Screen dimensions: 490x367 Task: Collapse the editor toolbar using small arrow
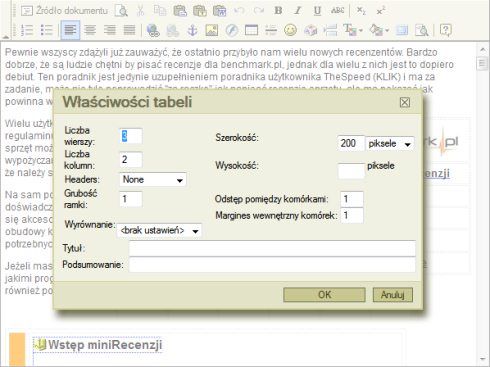(x=5, y=36)
